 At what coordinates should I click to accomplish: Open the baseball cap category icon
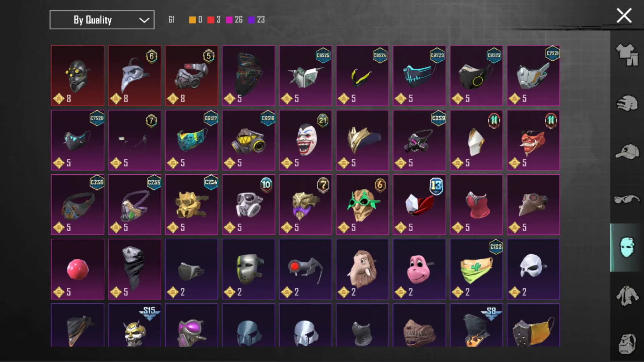pyautogui.click(x=627, y=152)
